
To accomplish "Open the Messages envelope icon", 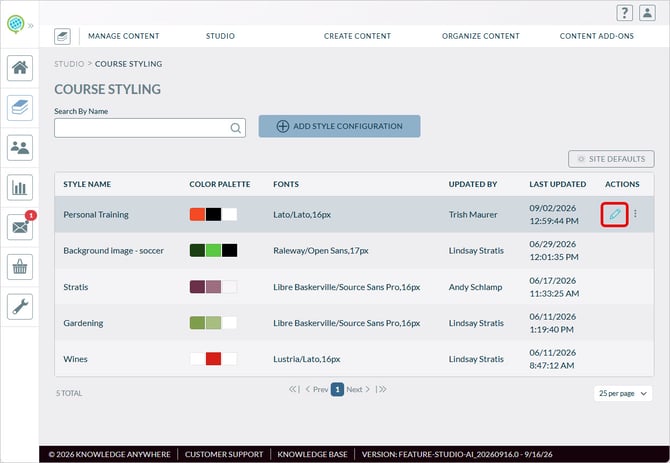I will (x=20, y=227).
